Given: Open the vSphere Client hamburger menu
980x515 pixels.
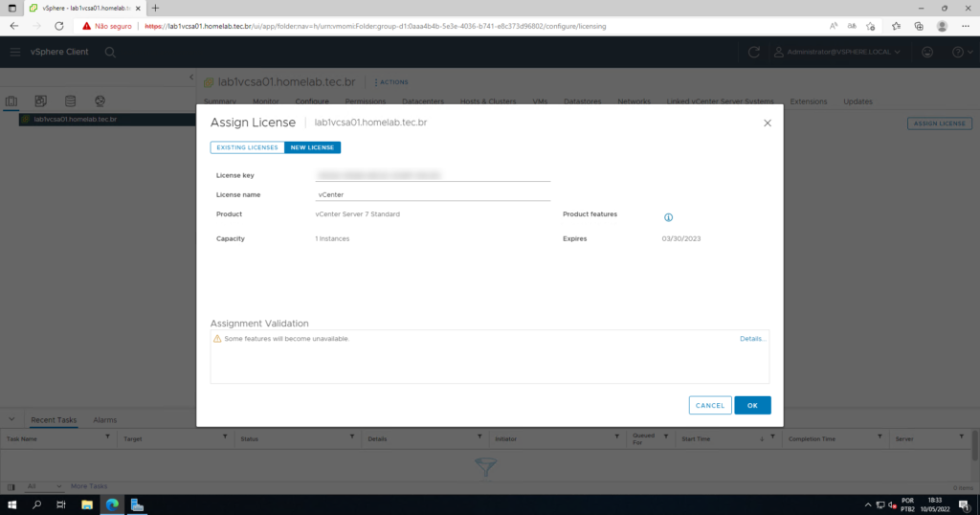Looking at the screenshot, I should click(x=15, y=52).
